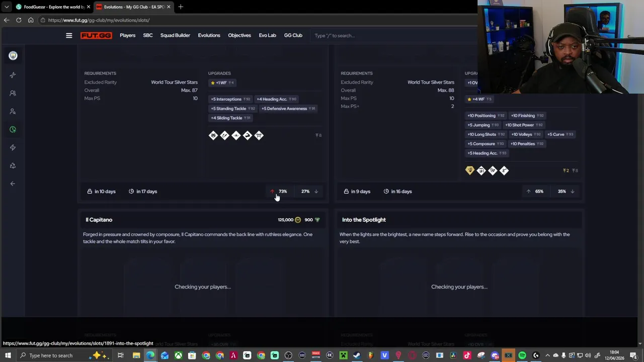644x362 pixels.
Task: Open the player search icon in sidebar
Action: [13, 111]
